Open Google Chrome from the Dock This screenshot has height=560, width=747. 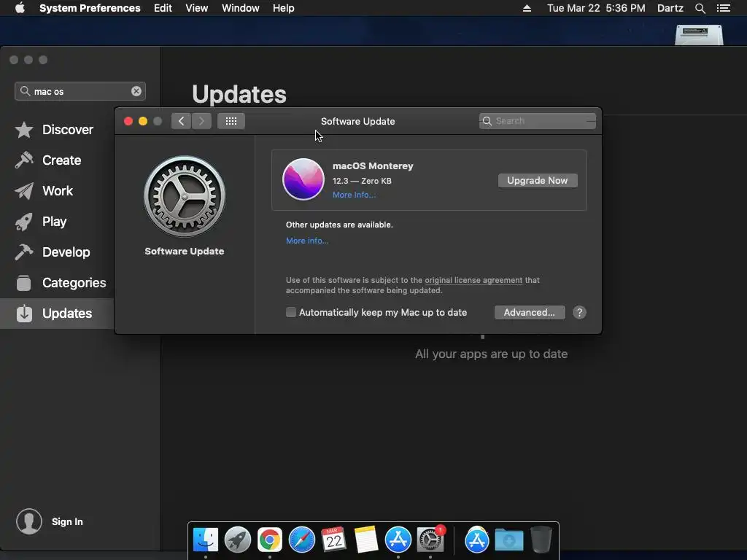[x=270, y=540]
